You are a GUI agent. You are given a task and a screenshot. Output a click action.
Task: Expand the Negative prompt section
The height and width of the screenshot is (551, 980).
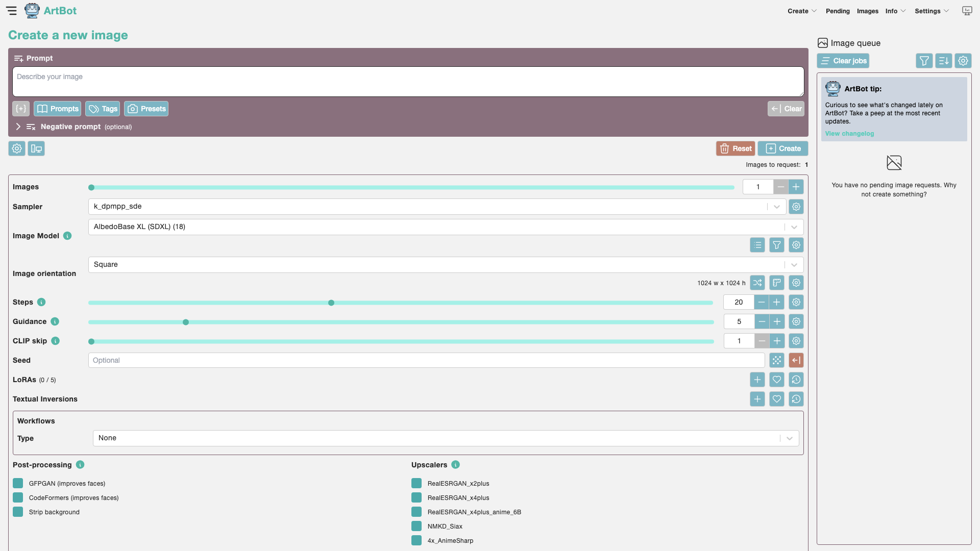click(x=18, y=127)
